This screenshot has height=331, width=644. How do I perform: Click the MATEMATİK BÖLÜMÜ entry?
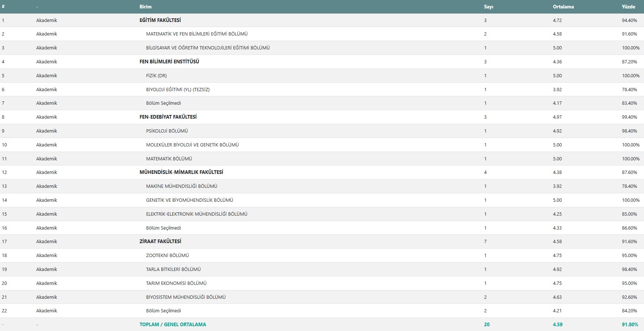169,159
